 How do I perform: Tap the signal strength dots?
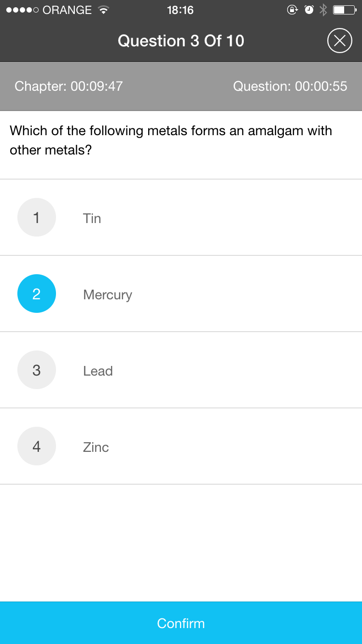(x=22, y=10)
